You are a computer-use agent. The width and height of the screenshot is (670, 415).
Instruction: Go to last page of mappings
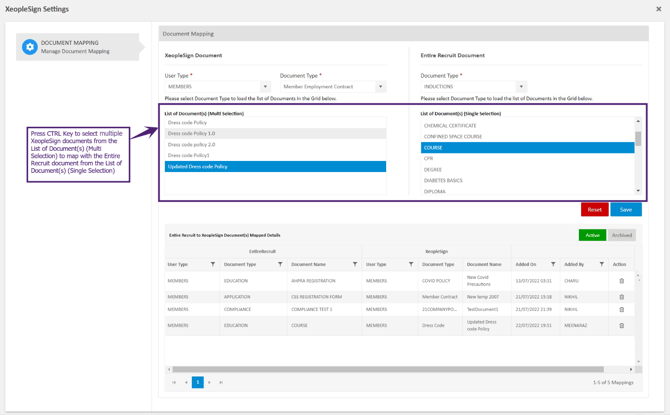click(x=221, y=382)
